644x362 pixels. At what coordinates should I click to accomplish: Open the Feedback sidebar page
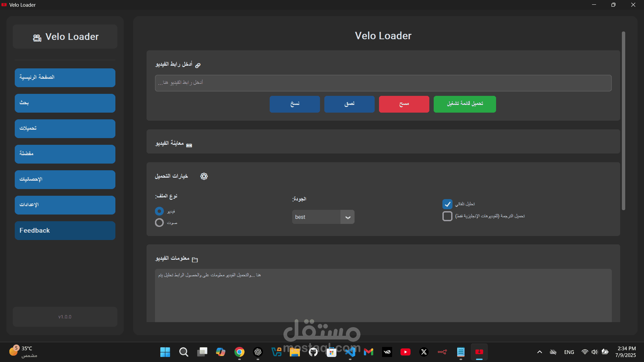coord(65,231)
